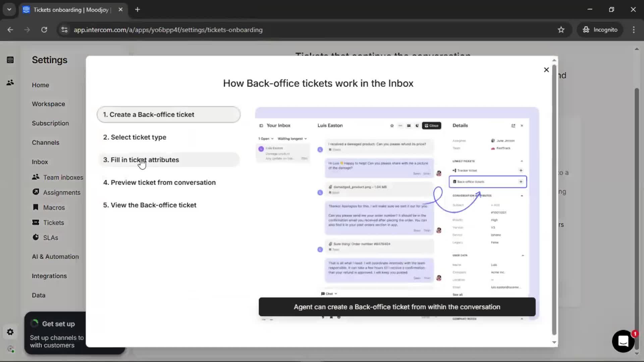Click the Assignments icon
644x362 pixels.
(36, 192)
